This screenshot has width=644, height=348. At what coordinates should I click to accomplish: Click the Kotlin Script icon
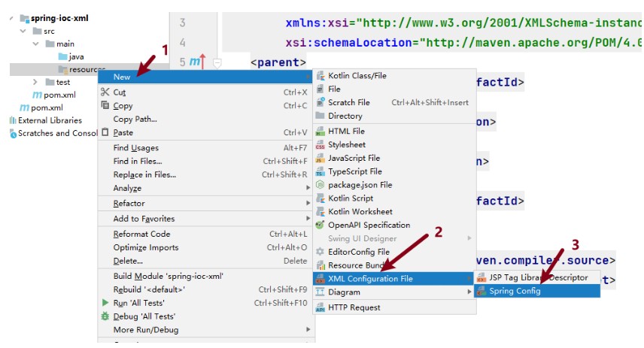click(320, 198)
